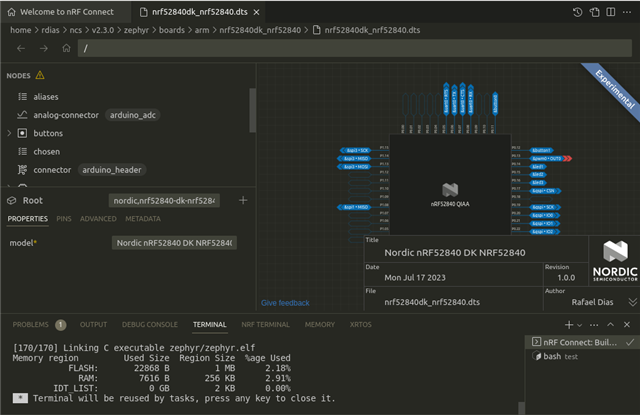Viewport: 640px width, 415px height.
Task: Click the boards breadcrumb segment
Action: pos(172,30)
